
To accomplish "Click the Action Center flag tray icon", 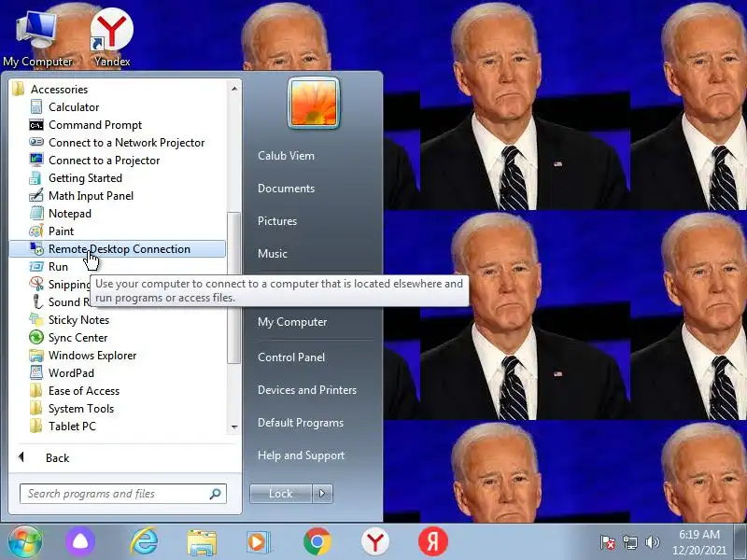I will click(608, 542).
